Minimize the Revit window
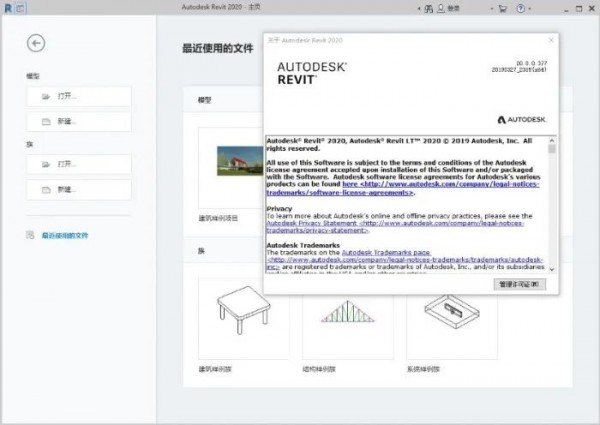This screenshot has width=600, height=425. click(566, 9)
